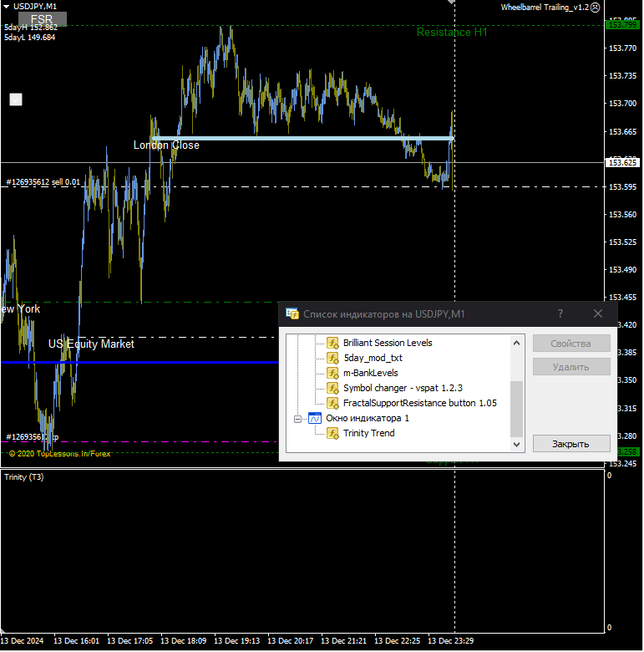Select 'Symbol changer - vspat 1.2.3' entry
The width and height of the screenshot is (644, 652).
pos(403,388)
